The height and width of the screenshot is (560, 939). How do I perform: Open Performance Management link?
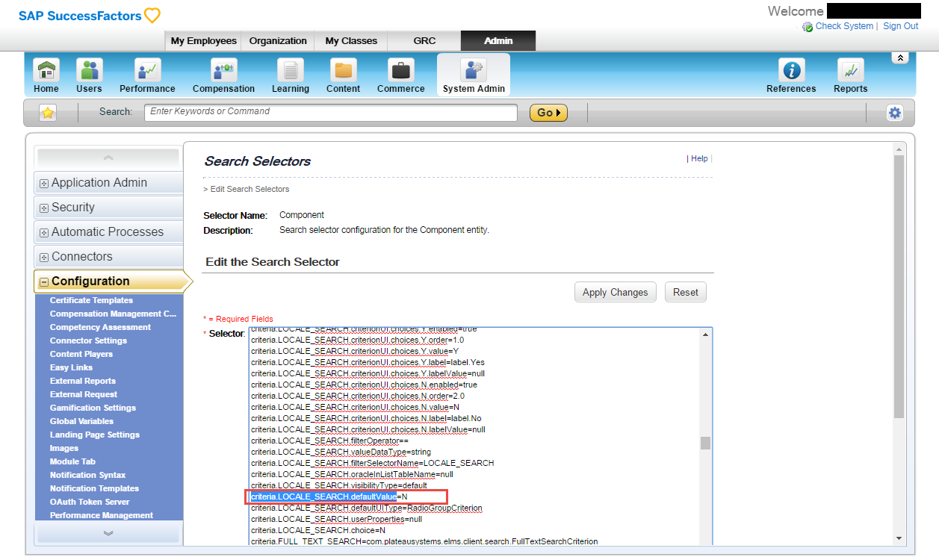[x=102, y=515]
